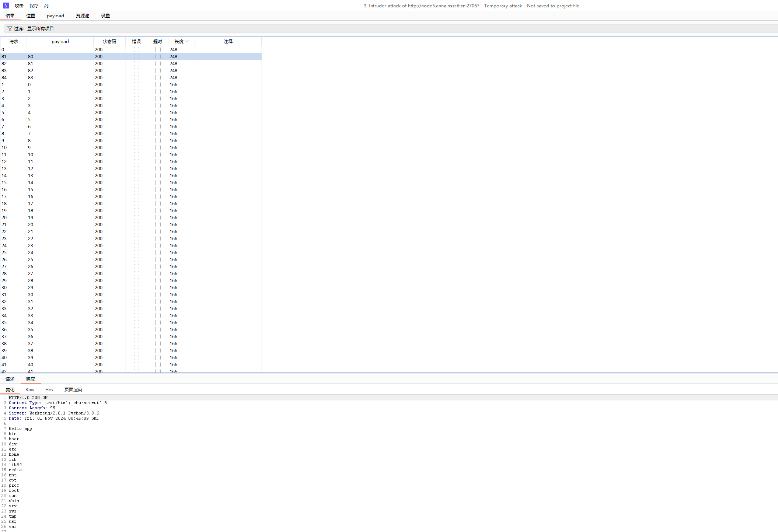This screenshot has height=532, width=778.
Task: Toggle the 错误 checkbox in request 81 row
Action: (x=136, y=56)
